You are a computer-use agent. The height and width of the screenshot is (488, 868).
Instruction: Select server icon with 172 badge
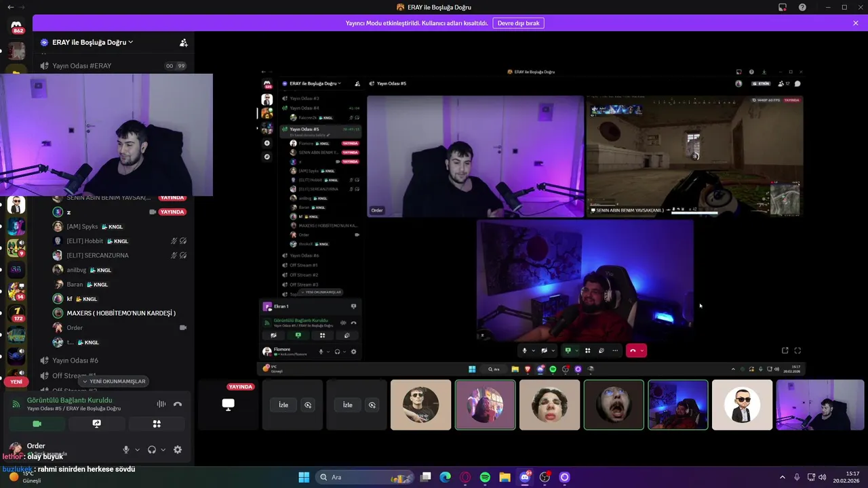(16, 313)
